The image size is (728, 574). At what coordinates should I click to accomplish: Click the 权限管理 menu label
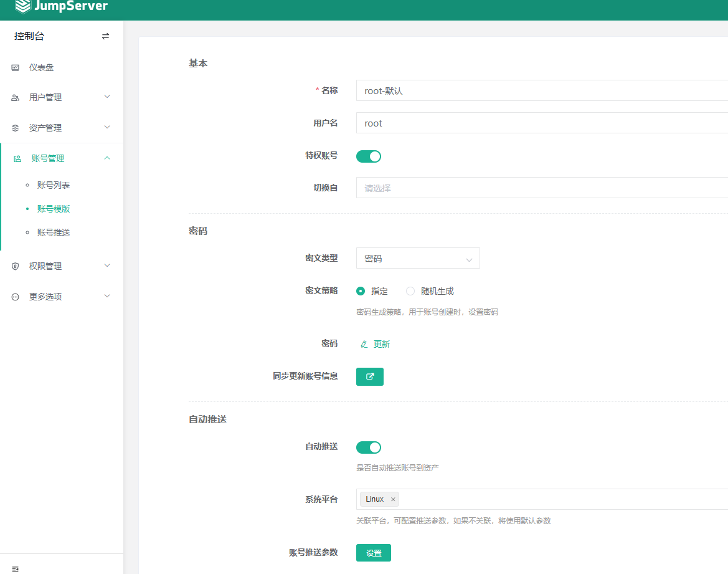click(45, 266)
